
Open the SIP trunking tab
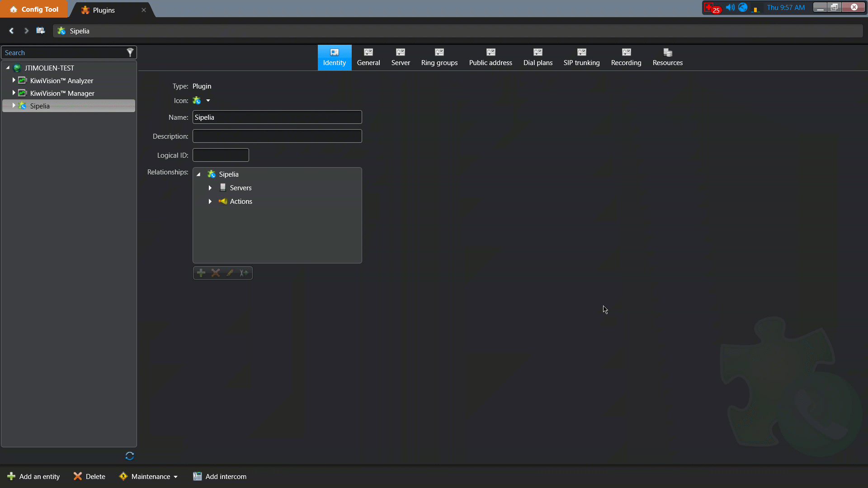(x=581, y=57)
